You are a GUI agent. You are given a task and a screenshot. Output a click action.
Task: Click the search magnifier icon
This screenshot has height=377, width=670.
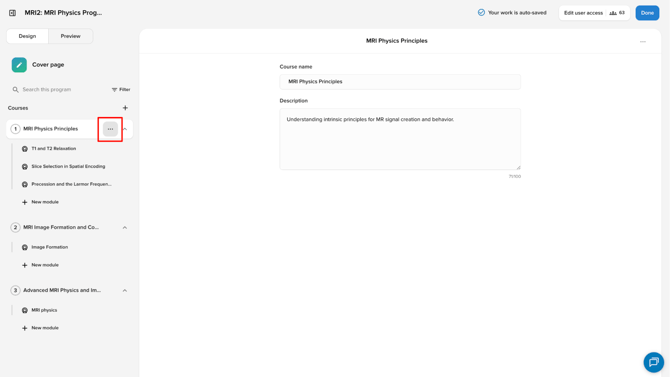pyautogui.click(x=15, y=90)
